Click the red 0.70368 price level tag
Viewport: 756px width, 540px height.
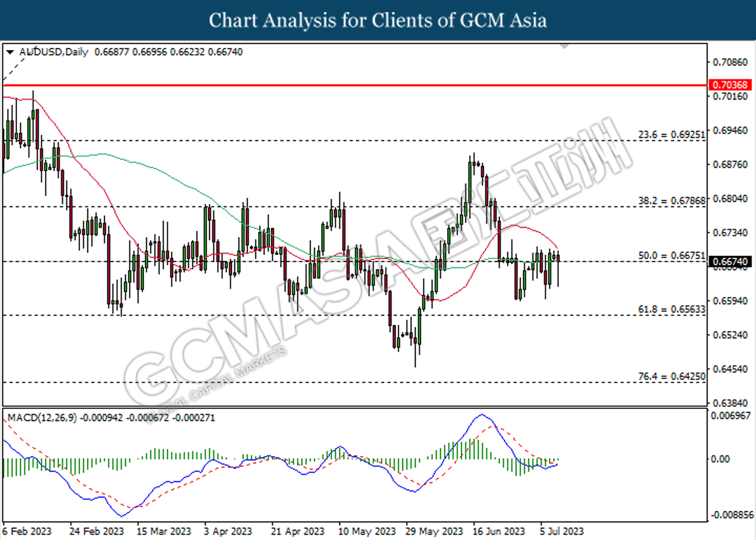(730, 85)
